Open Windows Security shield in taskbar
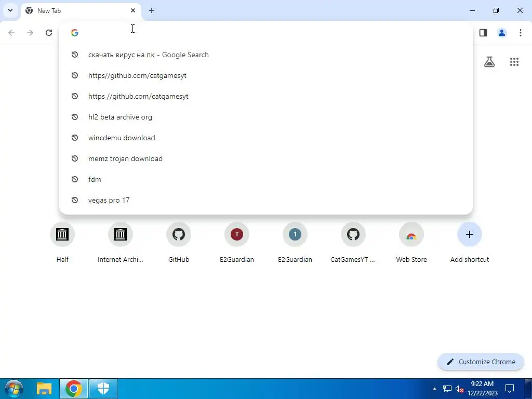The image size is (532, 399). click(103, 389)
